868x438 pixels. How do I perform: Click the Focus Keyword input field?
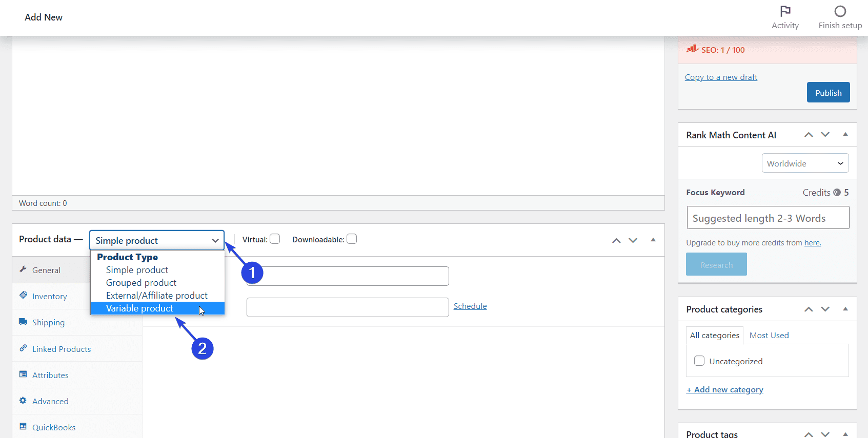(x=768, y=218)
